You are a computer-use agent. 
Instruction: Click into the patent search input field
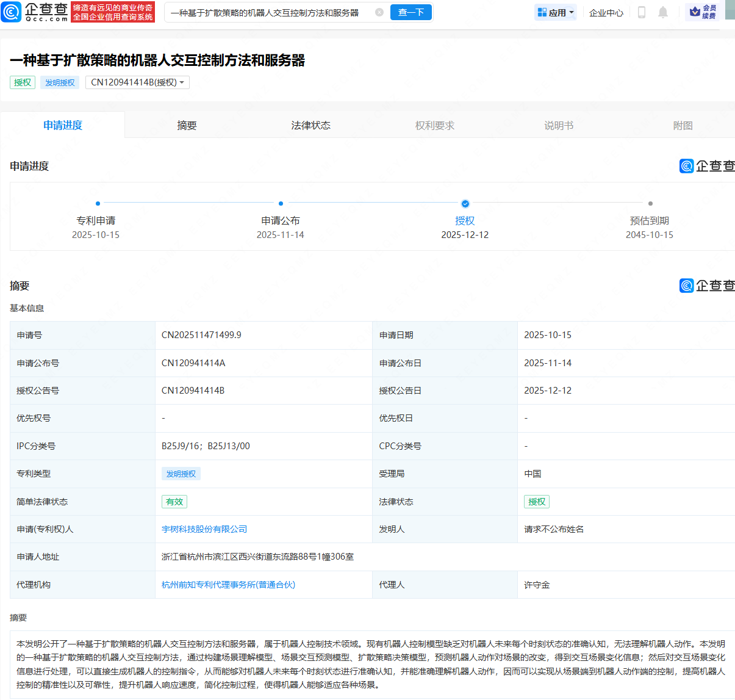pos(268,12)
